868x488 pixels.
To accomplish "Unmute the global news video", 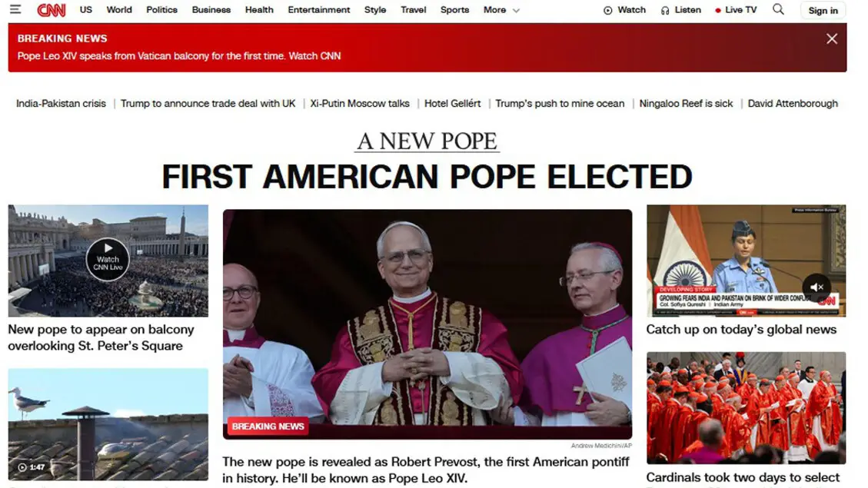I will (816, 287).
